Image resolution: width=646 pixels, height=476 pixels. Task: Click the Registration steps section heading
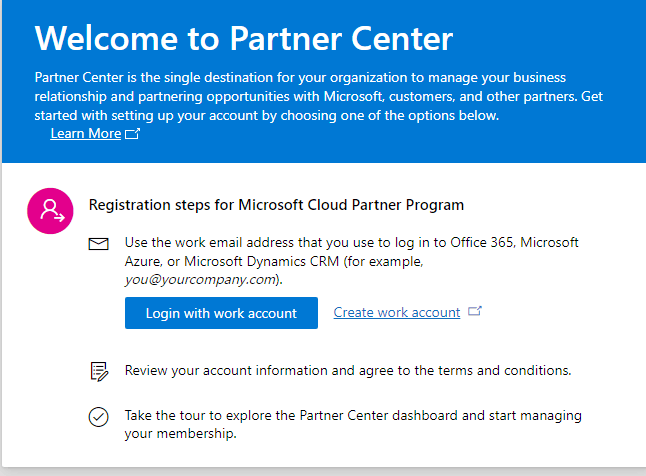coord(277,205)
